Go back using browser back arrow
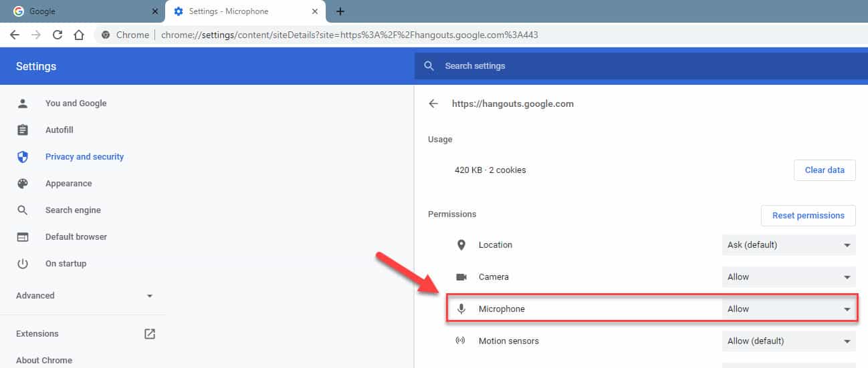 [x=15, y=35]
